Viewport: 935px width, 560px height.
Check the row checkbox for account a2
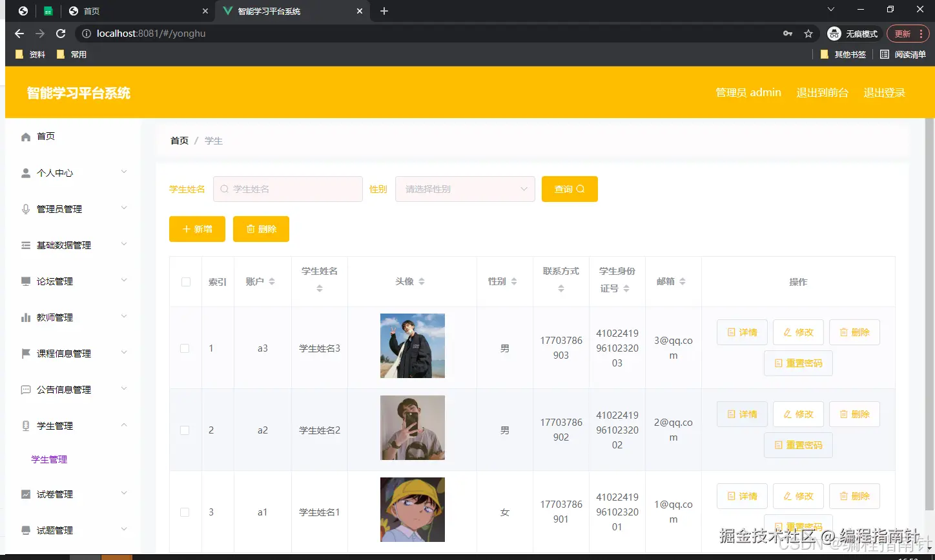click(185, 430)
